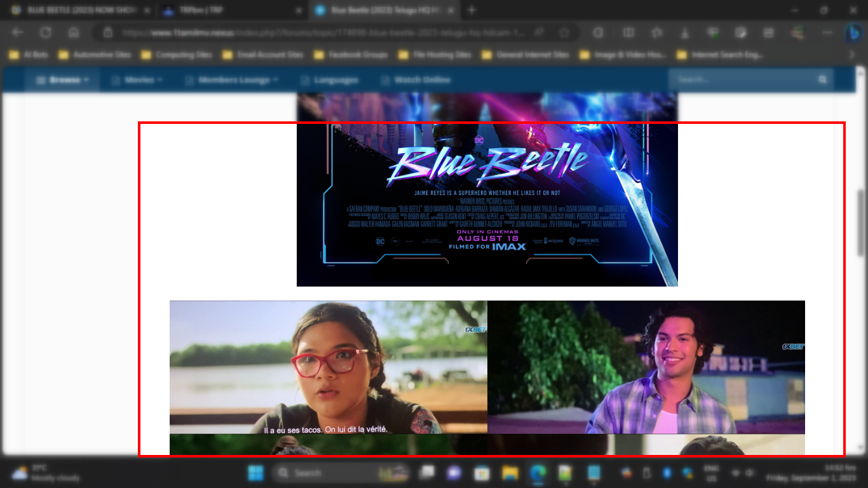The image size is (868, 488).
Task: Open File Explorer from the taskbar
Action: pos(510,473)
